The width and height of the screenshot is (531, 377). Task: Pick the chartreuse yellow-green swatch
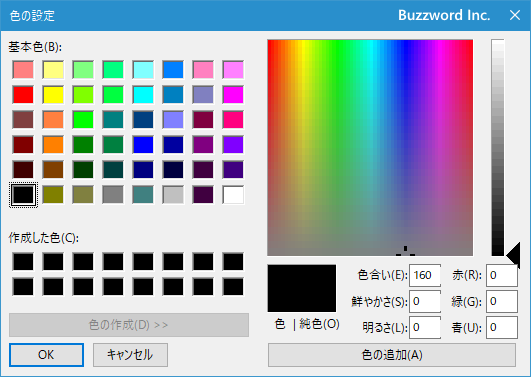(83, 95)
